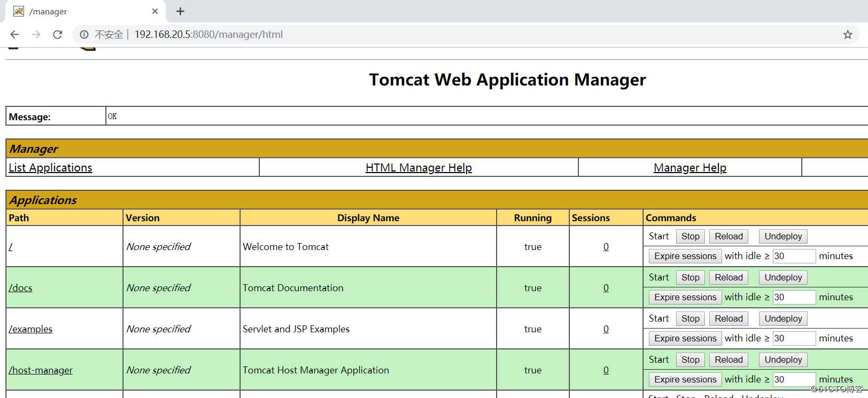
Task: Stop the /host-manager application
Action: point(691,360)
